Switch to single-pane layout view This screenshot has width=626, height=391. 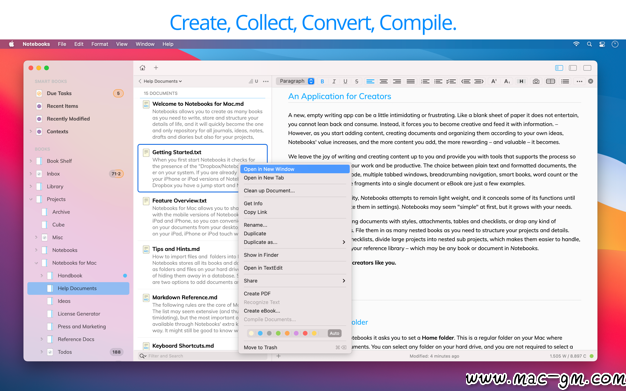[x=587, y=68]
